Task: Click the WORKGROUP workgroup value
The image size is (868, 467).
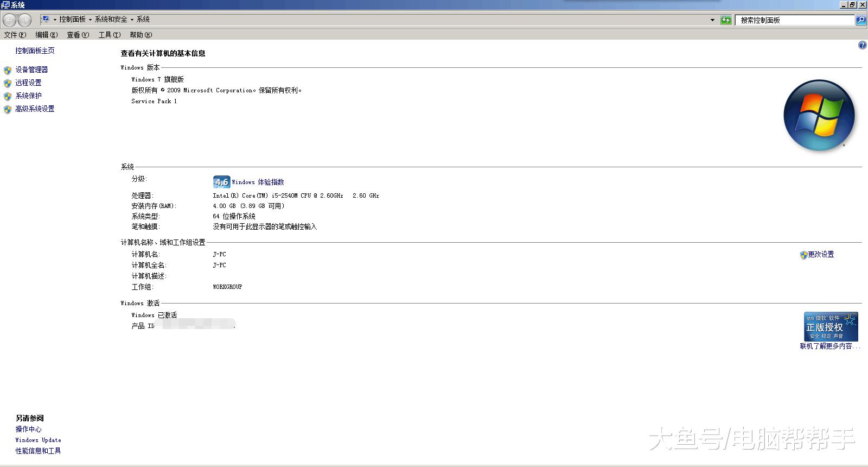Action: (x=228, y=287)
